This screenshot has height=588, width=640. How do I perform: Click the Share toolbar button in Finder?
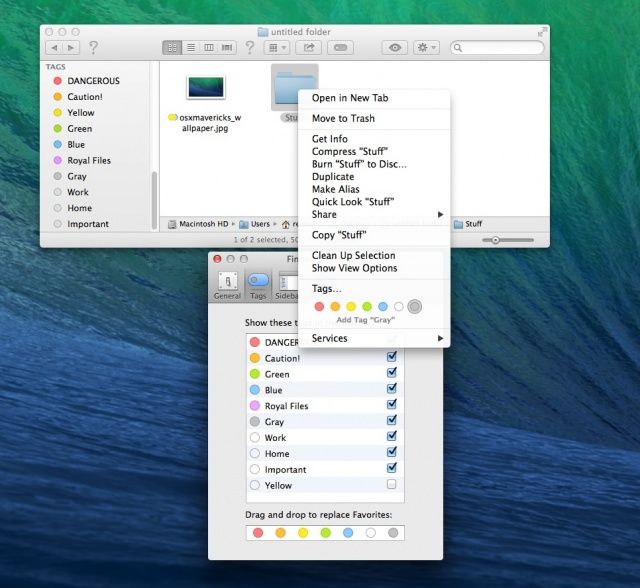tap(309, 48)
